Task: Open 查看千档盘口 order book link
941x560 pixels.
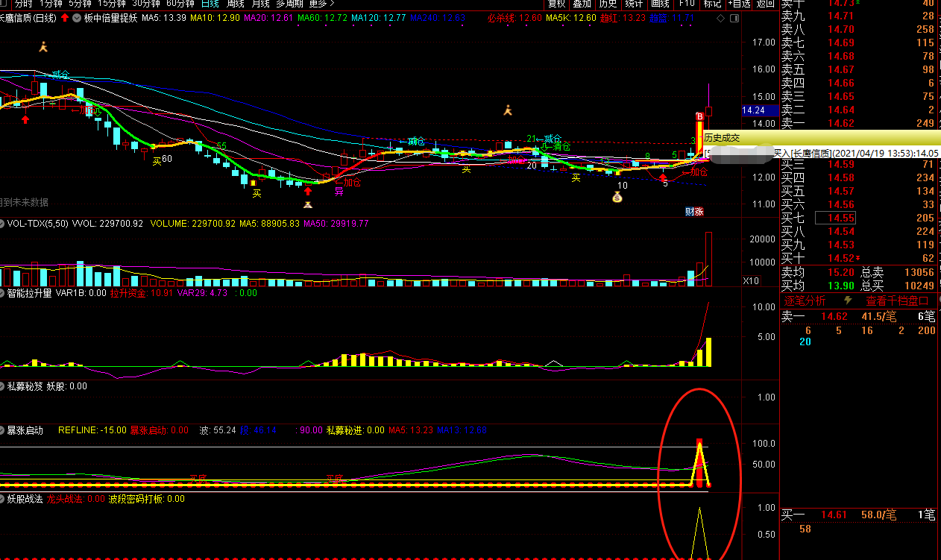Action: point(897,301)
